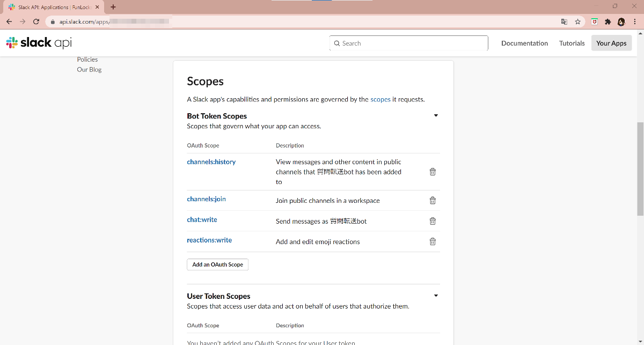The height and width of the screenshot is (345, 644).
Task: Go back in browser history
Action: point(9,21)
